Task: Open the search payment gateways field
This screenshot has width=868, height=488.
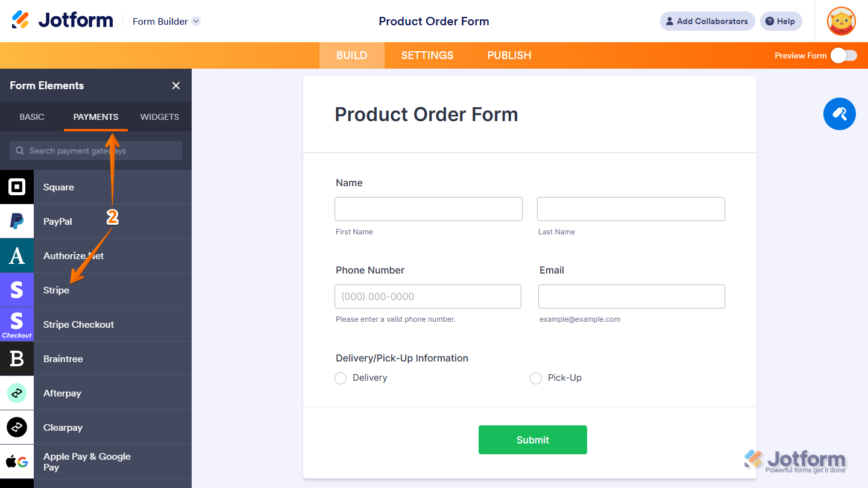Action: [95, 150]
